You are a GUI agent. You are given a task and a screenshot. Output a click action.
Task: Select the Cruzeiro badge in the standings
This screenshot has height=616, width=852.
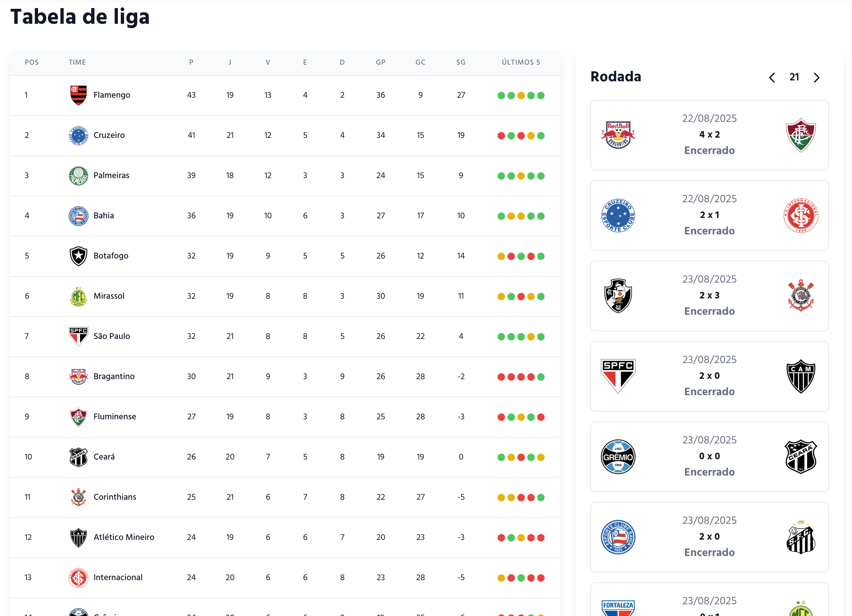tap(78, 135)
